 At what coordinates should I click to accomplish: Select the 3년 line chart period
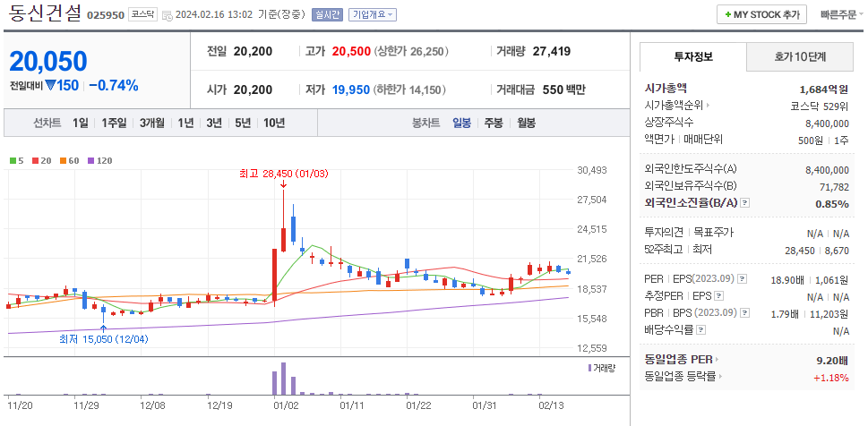coord(214,123)
